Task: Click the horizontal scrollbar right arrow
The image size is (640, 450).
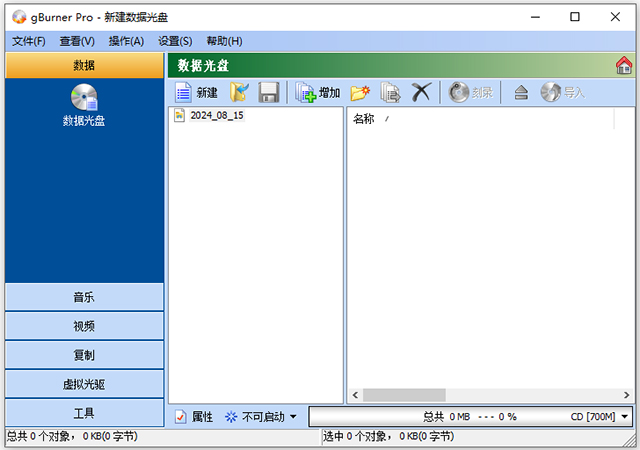Action: tap(626, 395)
